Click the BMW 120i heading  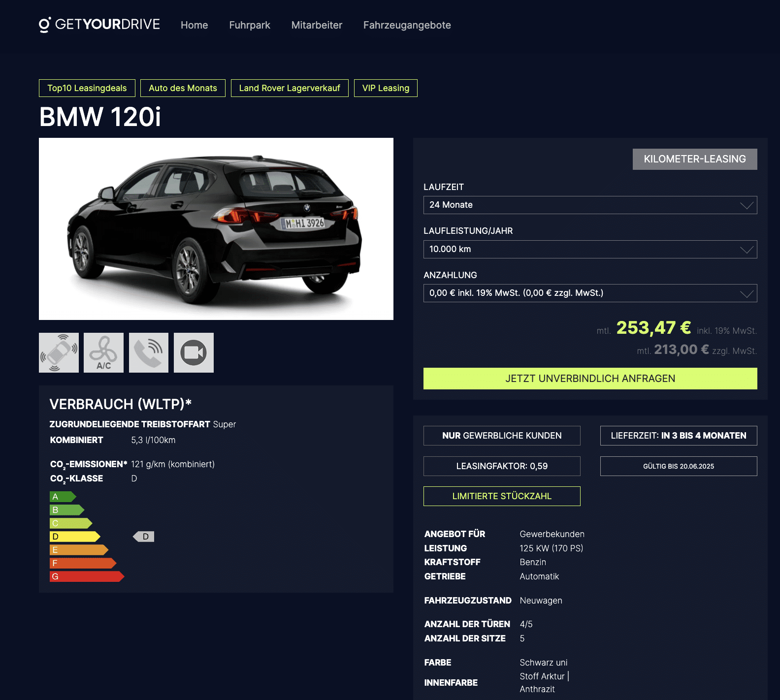tap(100, 117)
